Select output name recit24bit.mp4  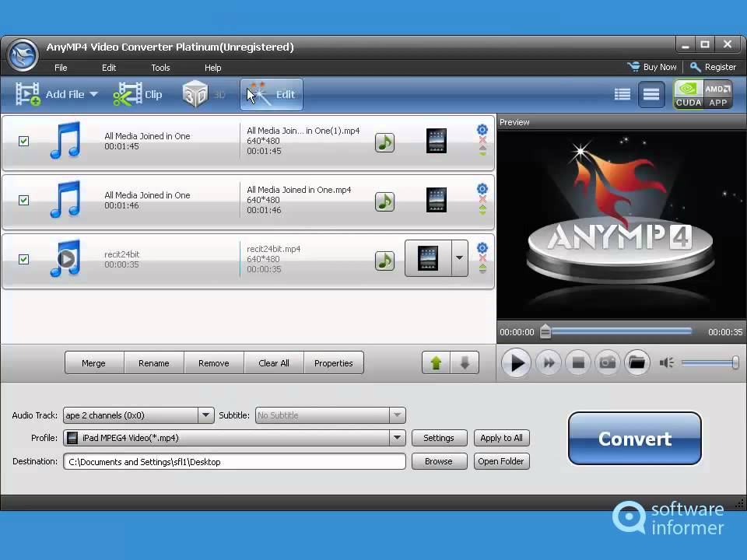click(273, 249)
